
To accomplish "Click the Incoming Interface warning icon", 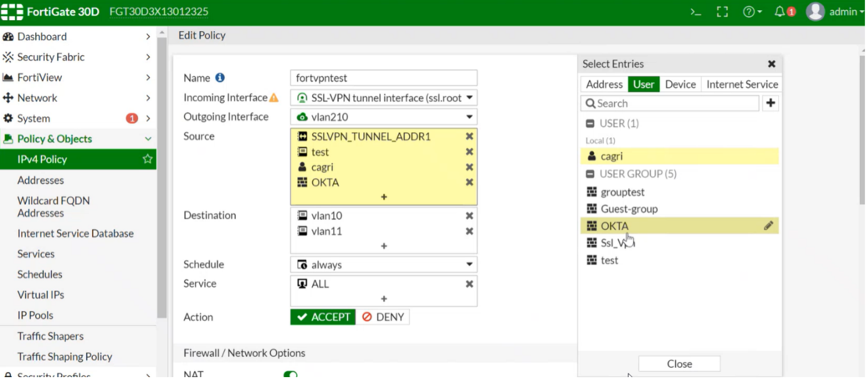I will coord(274,98).
